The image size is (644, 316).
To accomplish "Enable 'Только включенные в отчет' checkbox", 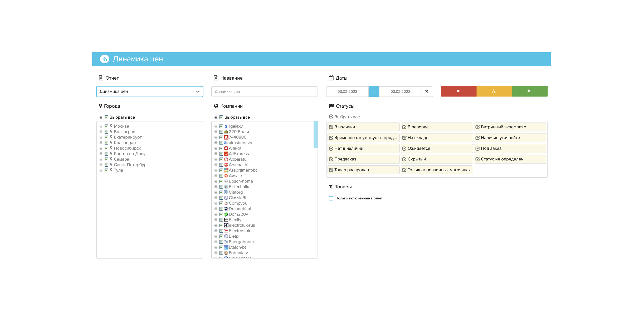I will pos(331,198).
